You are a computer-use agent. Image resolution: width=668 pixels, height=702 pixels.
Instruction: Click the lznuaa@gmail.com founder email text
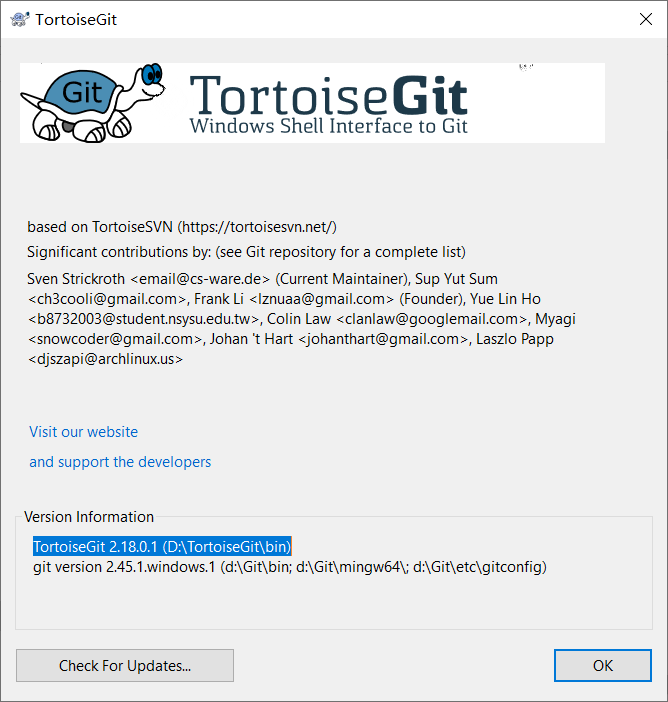tap(321, 299)
